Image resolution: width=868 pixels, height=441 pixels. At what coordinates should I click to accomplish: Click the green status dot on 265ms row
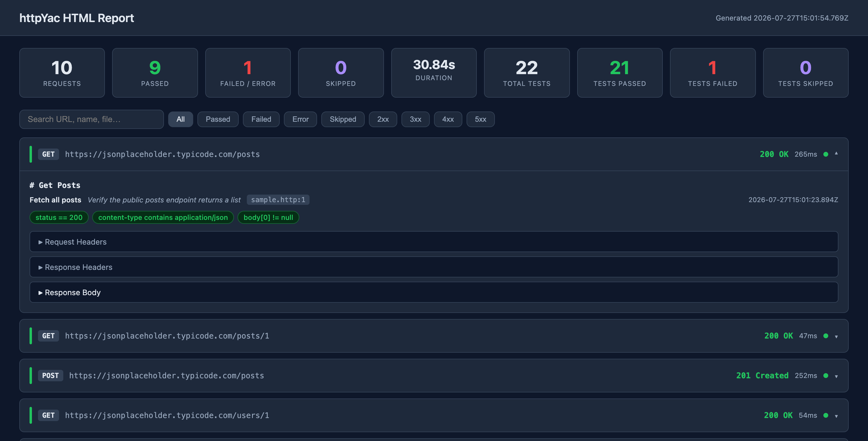(826, 154)
